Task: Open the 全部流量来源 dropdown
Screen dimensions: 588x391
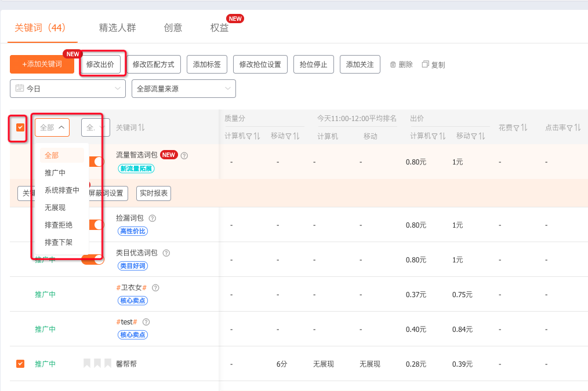Action: (x=183, y=89)
